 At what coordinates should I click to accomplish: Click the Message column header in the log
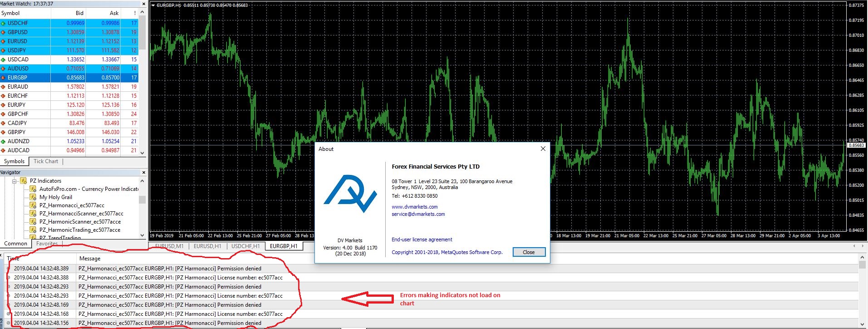90,259
